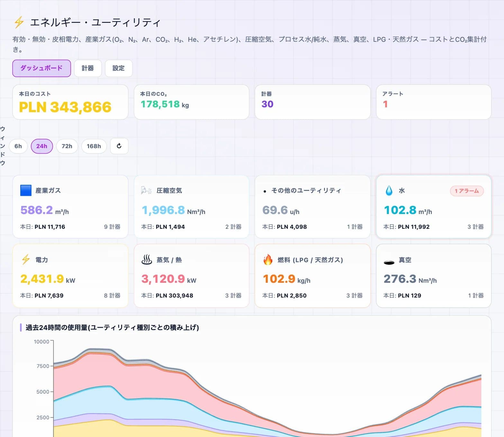The width and height of the screenshot is (504, 437).
Task: Click the 9 計器 count on 産業ガス card
Action: point(112,227)
